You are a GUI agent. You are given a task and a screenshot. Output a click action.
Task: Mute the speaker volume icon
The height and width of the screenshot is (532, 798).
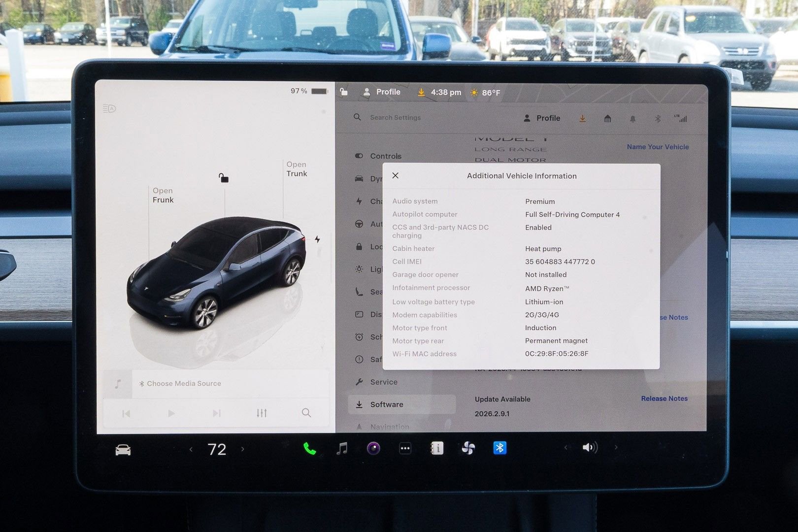589,447
